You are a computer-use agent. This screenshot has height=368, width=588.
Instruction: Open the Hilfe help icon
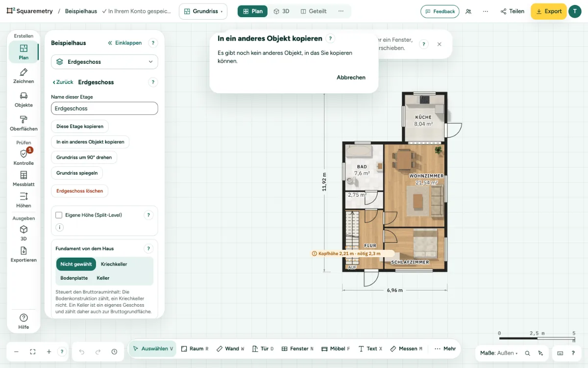(x=24, y=321)
